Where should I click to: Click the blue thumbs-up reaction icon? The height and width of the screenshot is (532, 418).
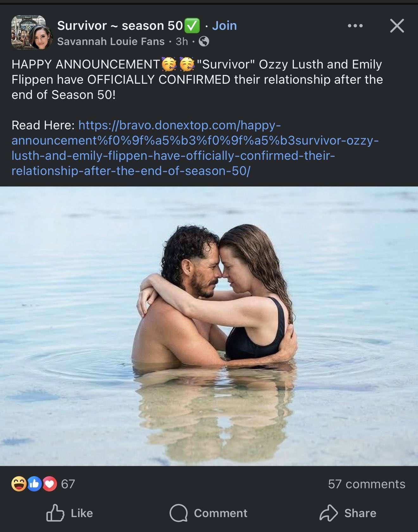[x=34, y=484]
